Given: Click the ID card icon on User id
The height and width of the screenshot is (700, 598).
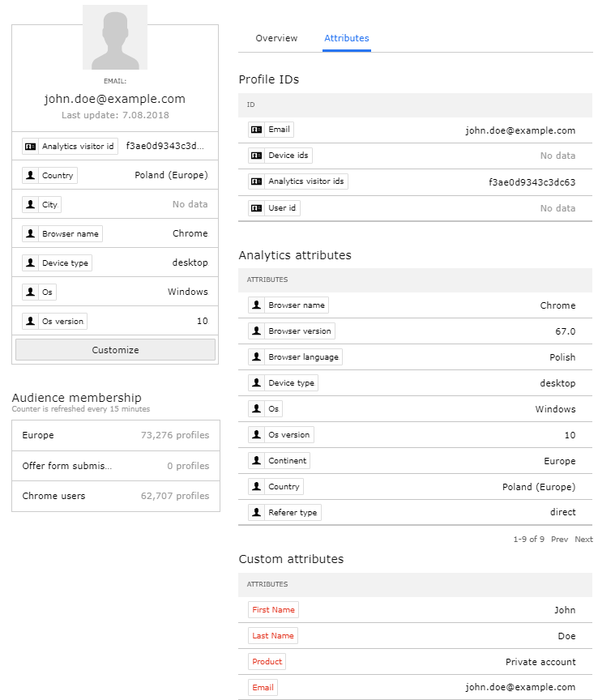Looking at the screenshot, I should [x=257, y=208].
